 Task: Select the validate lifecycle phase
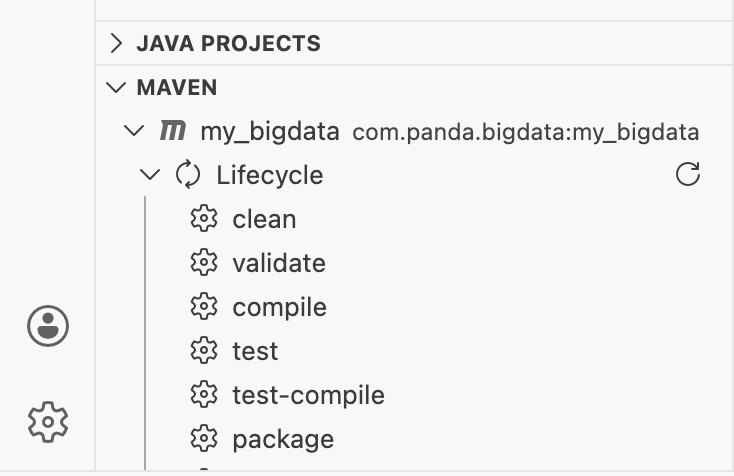click(x=279, y=263)
